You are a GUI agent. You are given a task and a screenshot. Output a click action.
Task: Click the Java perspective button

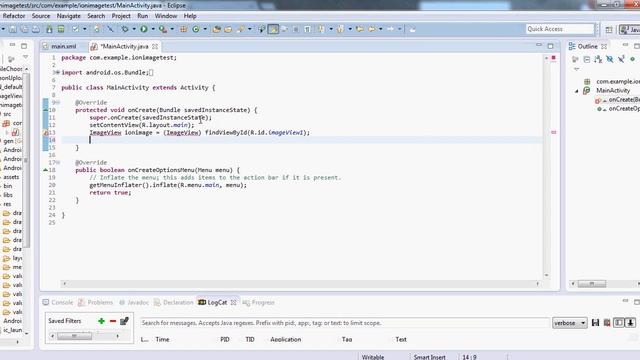(x=630, y=29)
